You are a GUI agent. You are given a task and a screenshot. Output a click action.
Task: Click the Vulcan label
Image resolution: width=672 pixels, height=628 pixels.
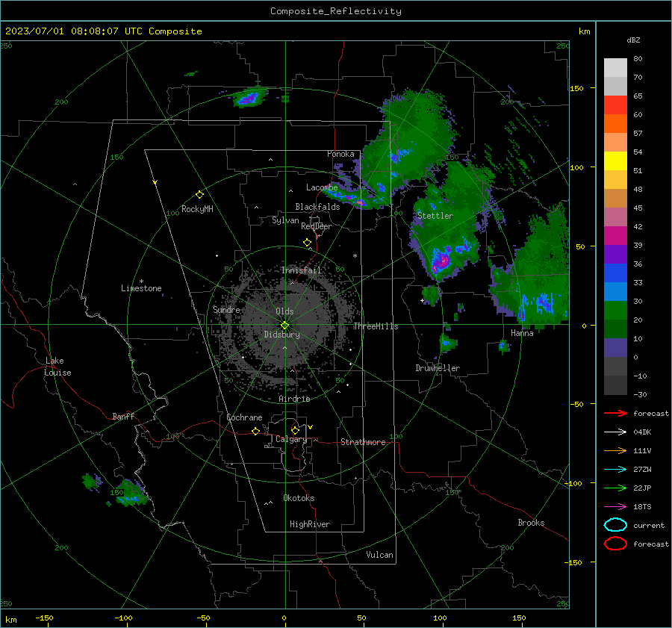tap(379, 555)
